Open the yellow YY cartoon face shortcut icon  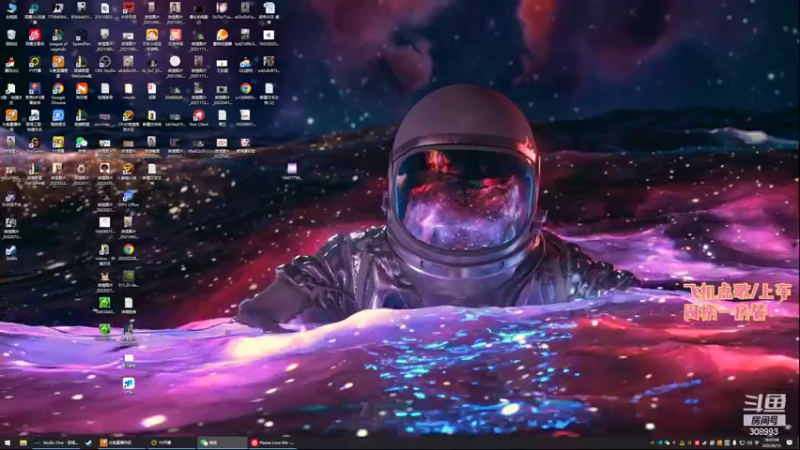58,144
